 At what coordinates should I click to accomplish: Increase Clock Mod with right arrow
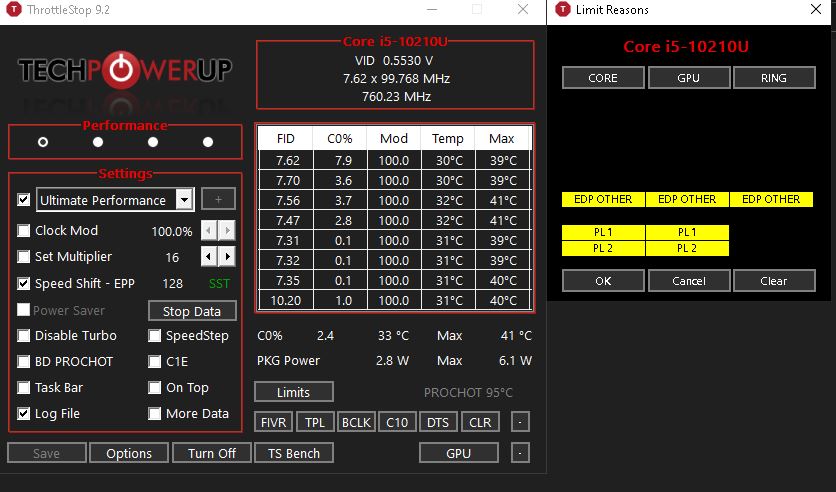click(227, 230)
